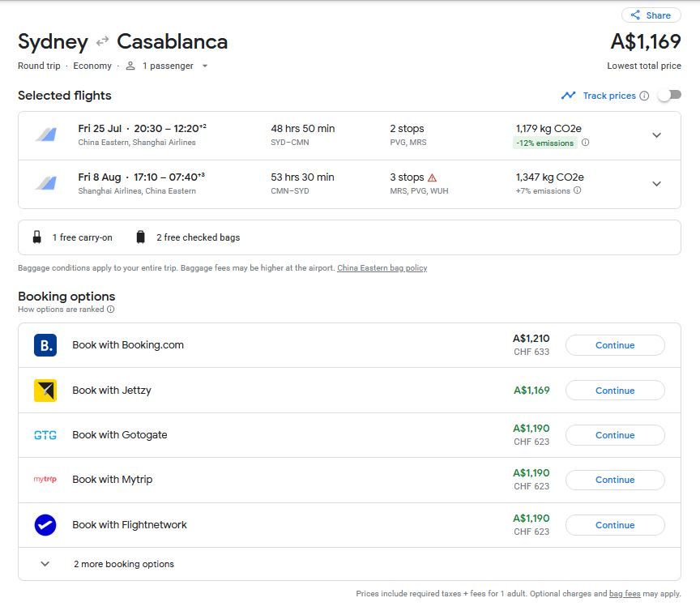
Task: Show 2 more booking options
Action: [x=123, y=564]
